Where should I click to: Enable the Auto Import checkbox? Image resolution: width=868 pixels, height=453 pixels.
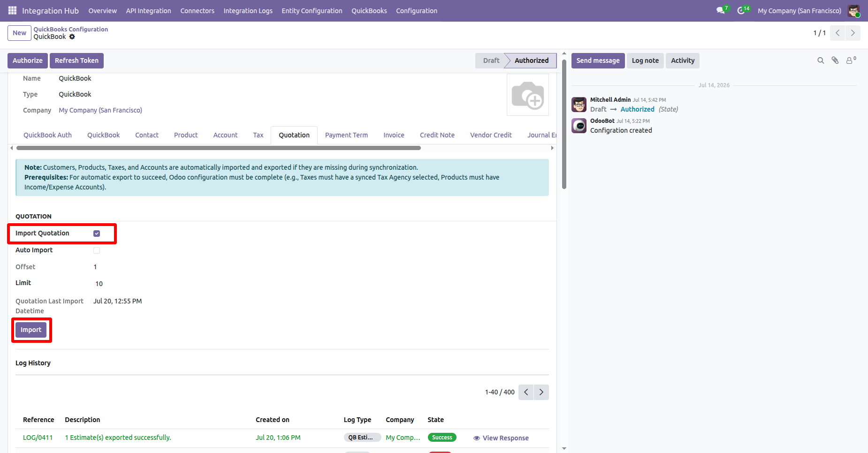point(97,250)
